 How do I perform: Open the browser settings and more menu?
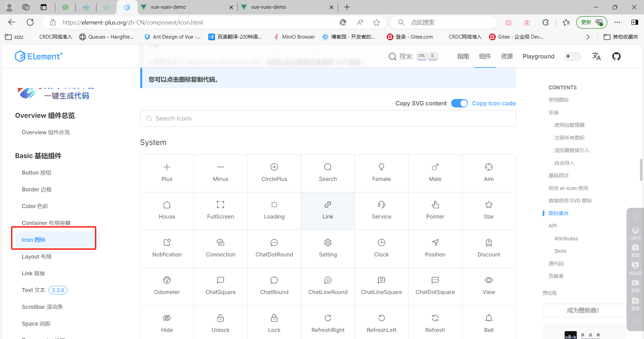617,22
